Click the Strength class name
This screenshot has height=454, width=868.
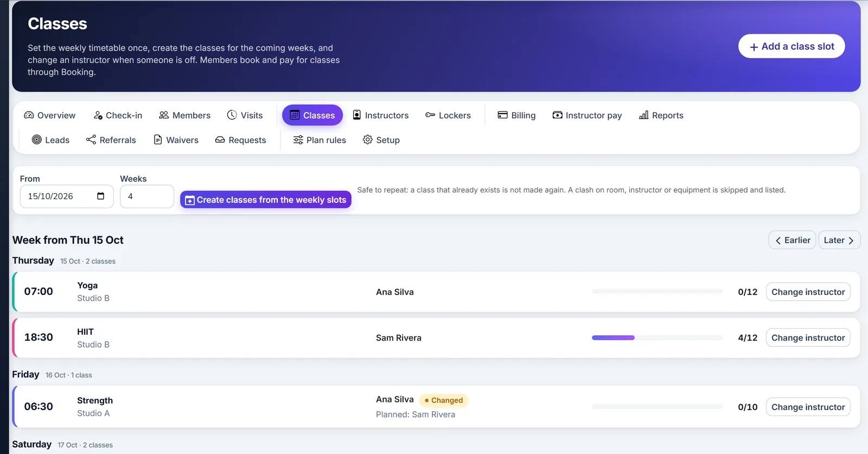[x=95, y=400]
